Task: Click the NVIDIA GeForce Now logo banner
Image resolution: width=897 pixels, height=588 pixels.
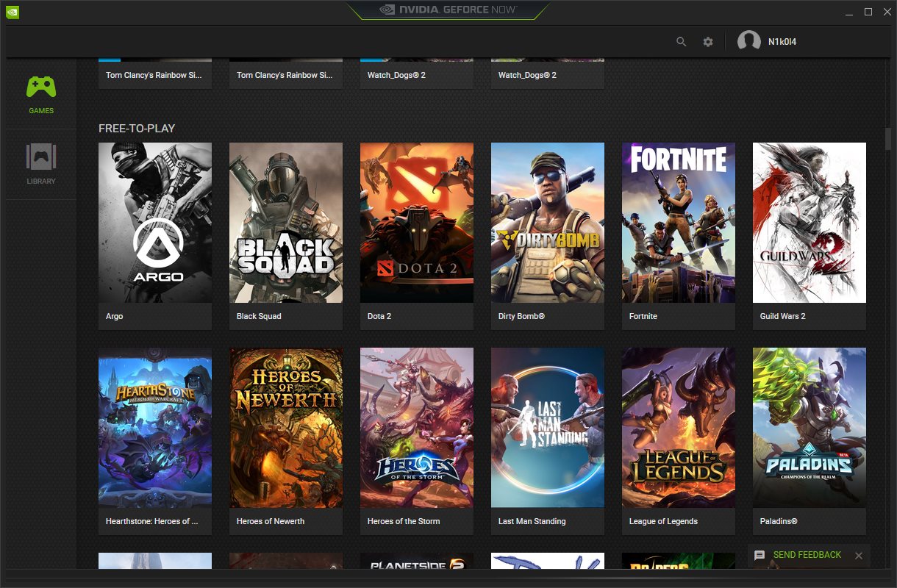Action: [x=448, y=10]
